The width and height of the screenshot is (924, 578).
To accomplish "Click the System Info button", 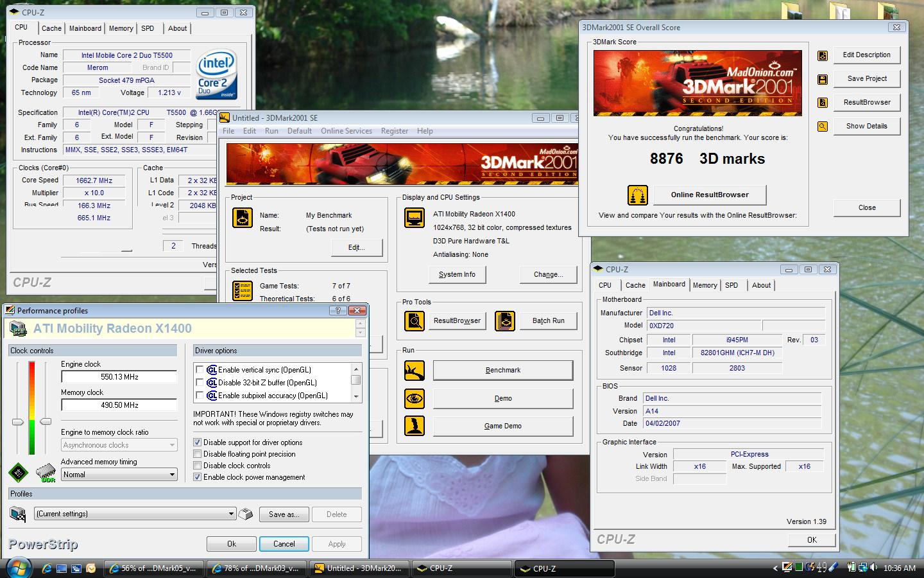I will point(457,274).
